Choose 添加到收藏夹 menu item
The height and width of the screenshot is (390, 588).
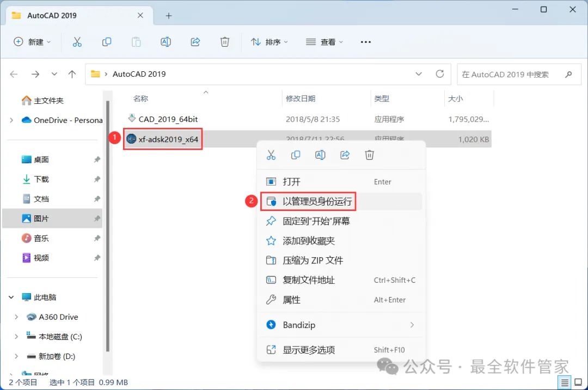point(341,241)
